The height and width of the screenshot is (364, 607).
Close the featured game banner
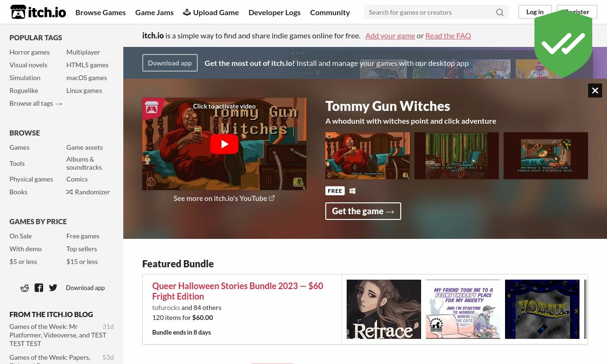coord(595,91)
